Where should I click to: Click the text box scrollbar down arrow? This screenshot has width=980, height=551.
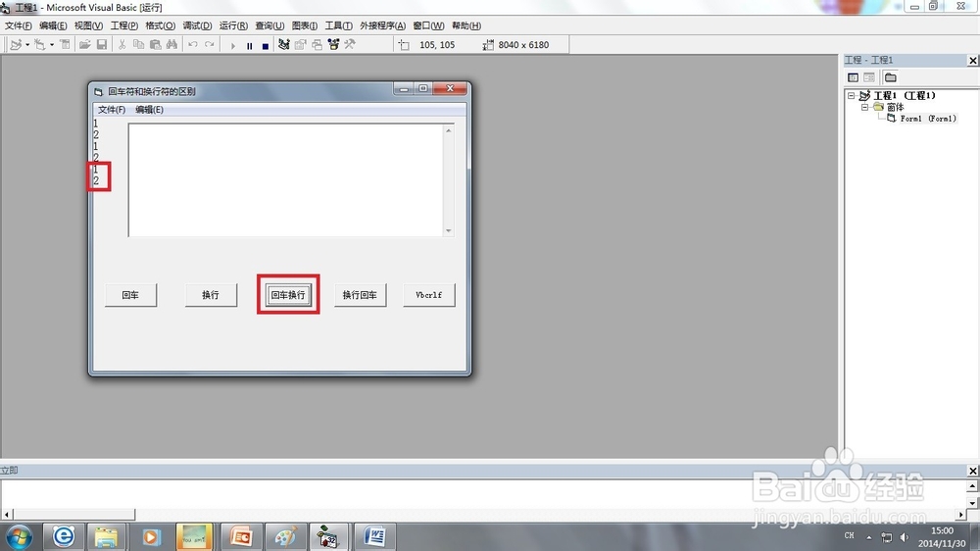448,230
